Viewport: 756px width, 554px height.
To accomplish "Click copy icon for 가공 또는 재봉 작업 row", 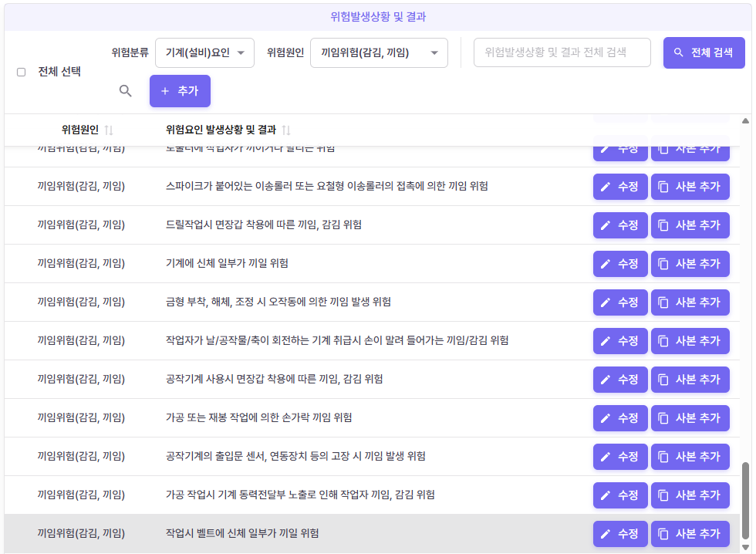I will (x=663, y=418).
